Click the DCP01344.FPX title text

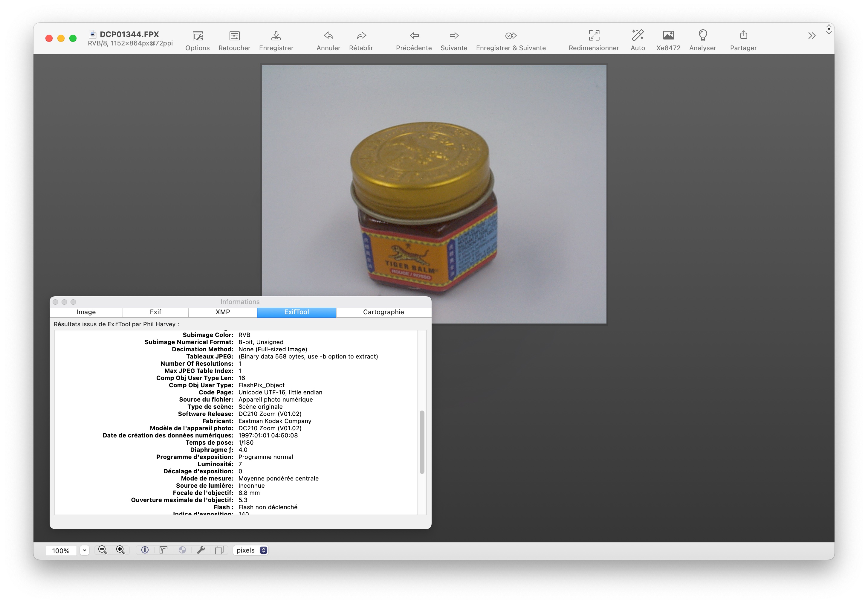click(x=129, y=34)
